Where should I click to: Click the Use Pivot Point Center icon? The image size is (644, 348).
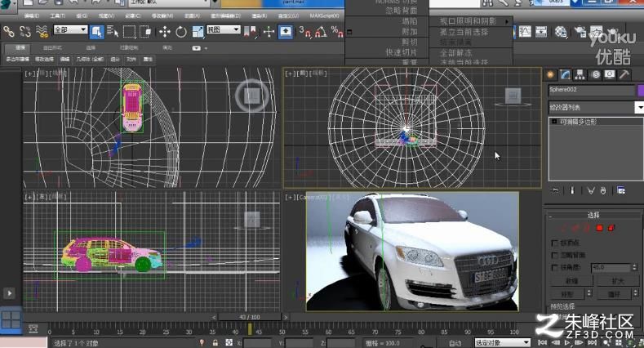[x=250, y=32]
